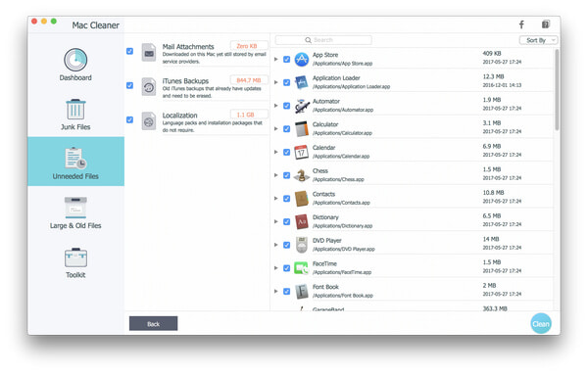Screen dimensions: 588x374
Task: Click the Dictionary app icon
Action: (302, 222)
